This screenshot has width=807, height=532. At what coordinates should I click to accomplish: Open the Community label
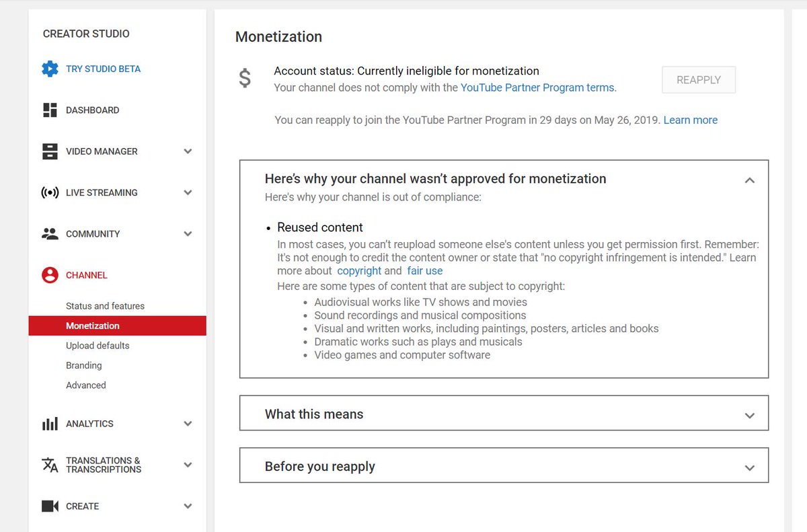[x=93, y=234]
